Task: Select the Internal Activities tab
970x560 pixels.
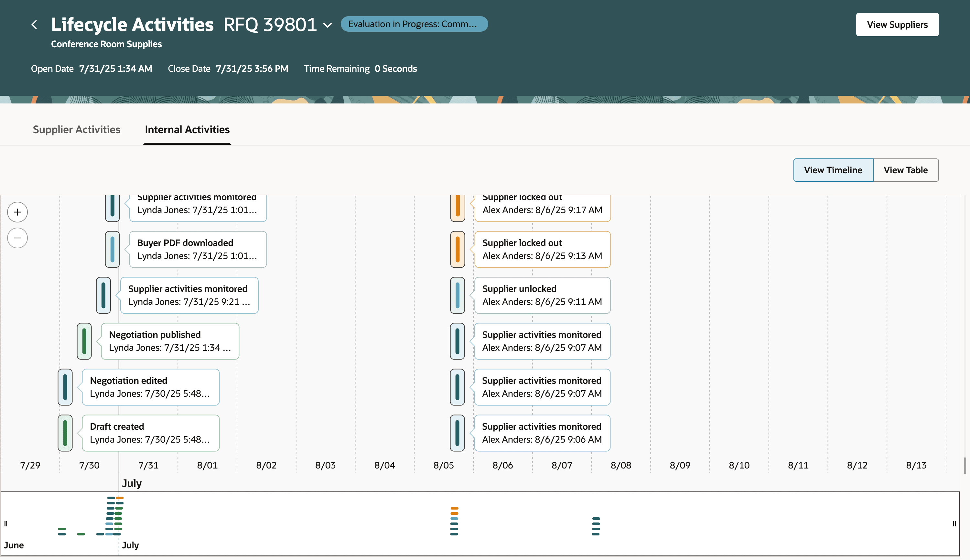Action: (187, 130)
